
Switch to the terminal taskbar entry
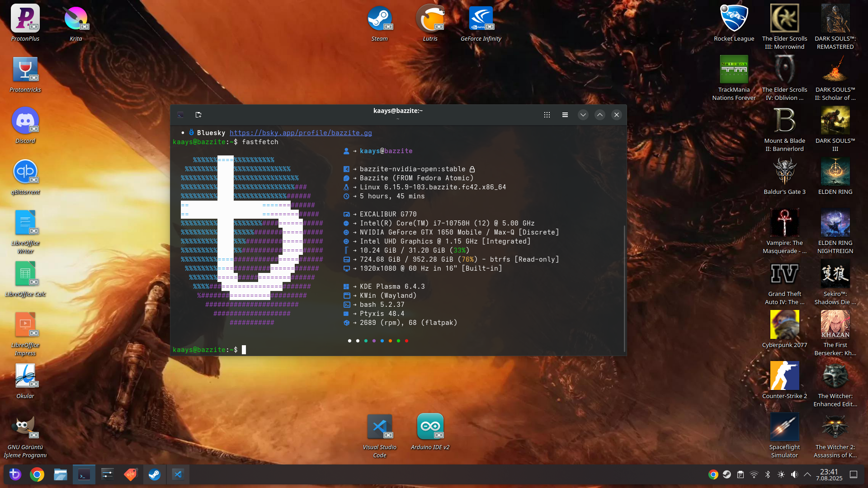84,474
